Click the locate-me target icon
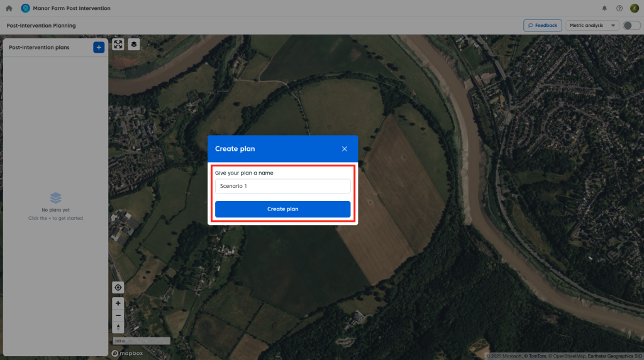 [x=118, y=287]
